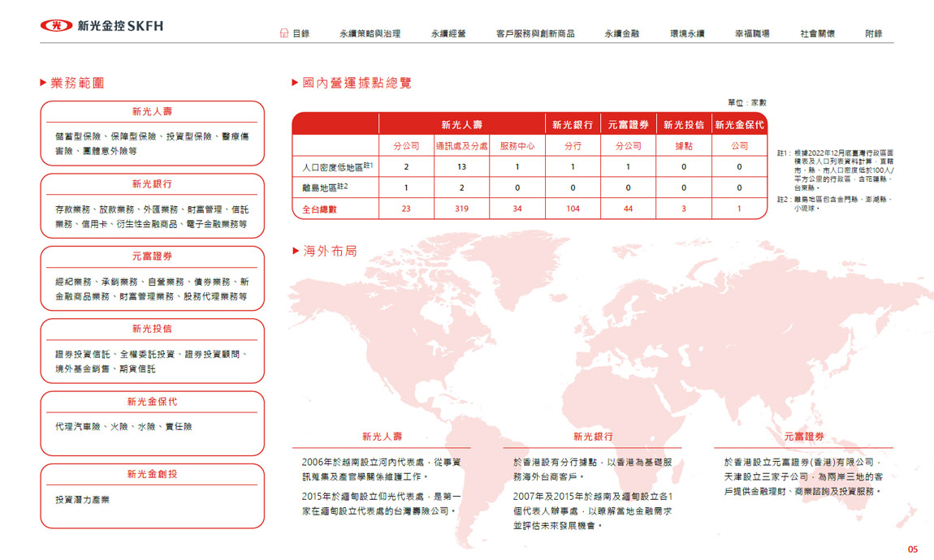Screen dimensions: 934x560
Task: Open the 永續策略與治理 navigation tab
Action: (370, 34)
